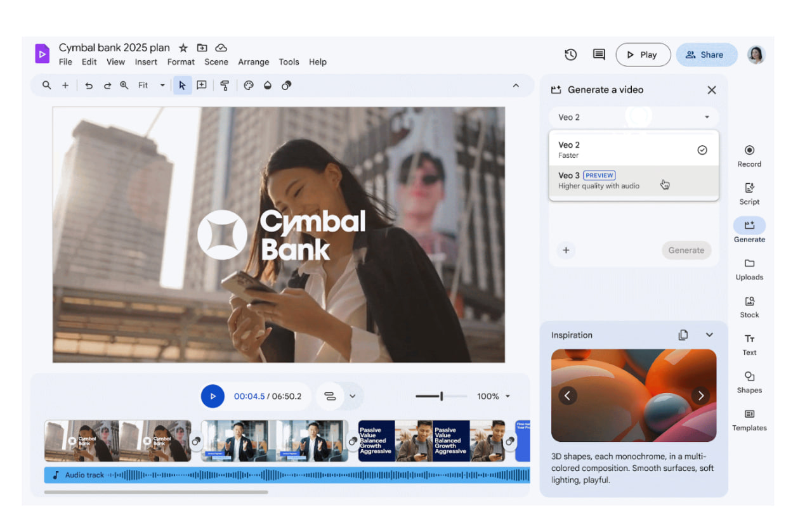Open the 100% timeline zoom dropdown
812x516 pixels.
(x=494, y=396)
